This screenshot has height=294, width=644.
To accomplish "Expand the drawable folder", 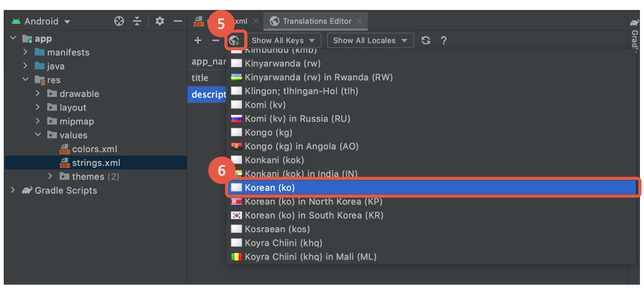I will point(38,93).
